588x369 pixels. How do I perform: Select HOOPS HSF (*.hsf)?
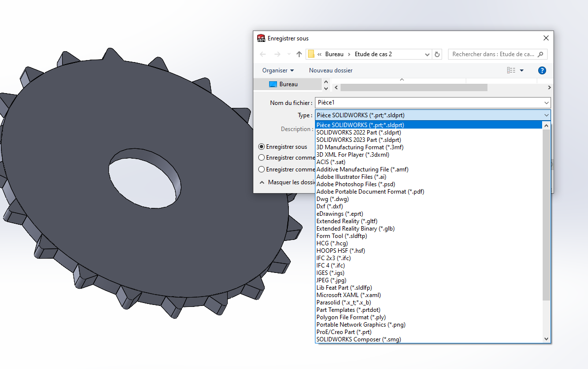coord(429,250)
